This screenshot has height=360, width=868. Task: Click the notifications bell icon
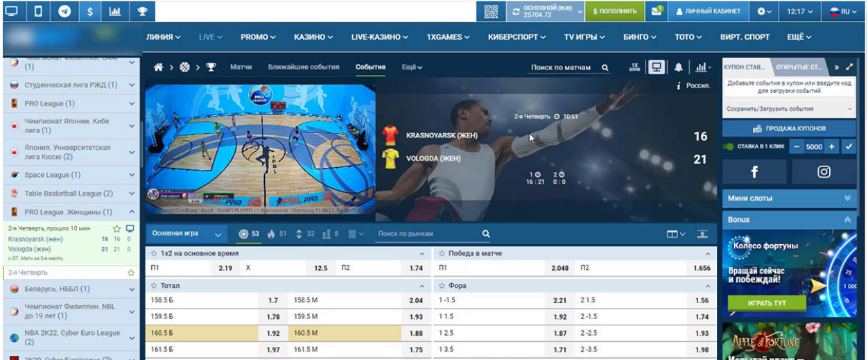679,67
